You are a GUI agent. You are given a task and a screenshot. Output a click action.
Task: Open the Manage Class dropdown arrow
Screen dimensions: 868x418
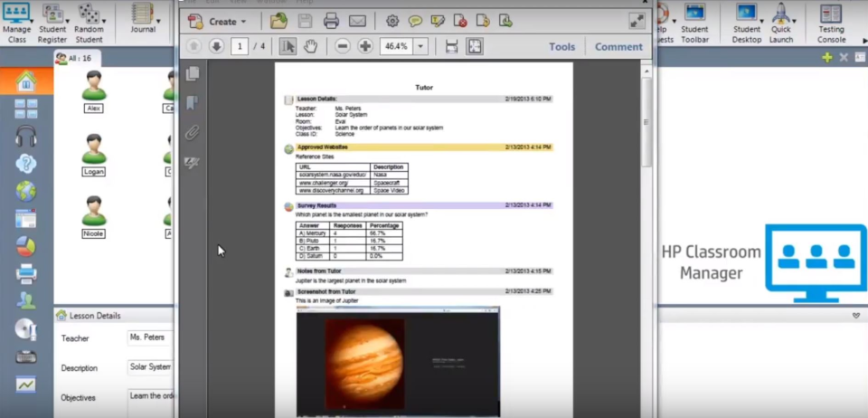click(x=31, y=21)
